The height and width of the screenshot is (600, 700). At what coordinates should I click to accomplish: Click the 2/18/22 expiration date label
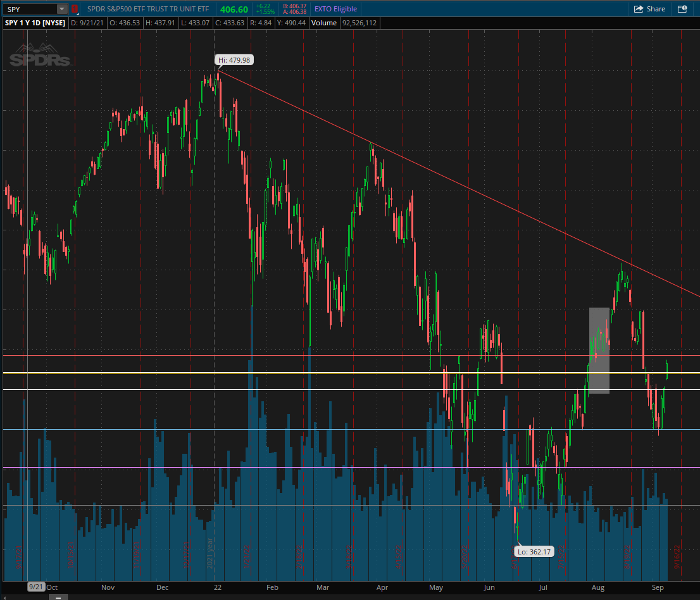click(299, 556)
